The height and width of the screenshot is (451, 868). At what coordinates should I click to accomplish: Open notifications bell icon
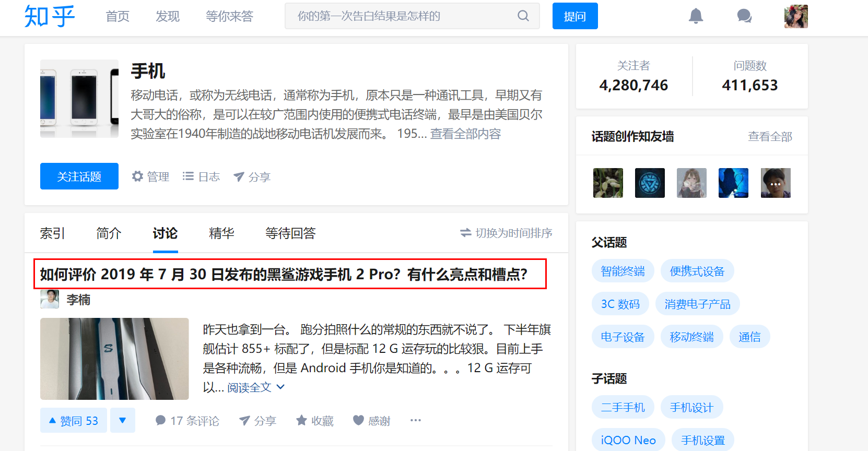tap(696, 16)
